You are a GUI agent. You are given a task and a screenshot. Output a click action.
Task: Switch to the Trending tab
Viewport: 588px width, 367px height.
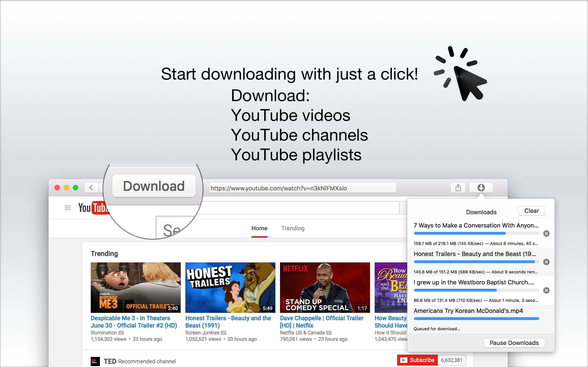(x=293, y=228)
